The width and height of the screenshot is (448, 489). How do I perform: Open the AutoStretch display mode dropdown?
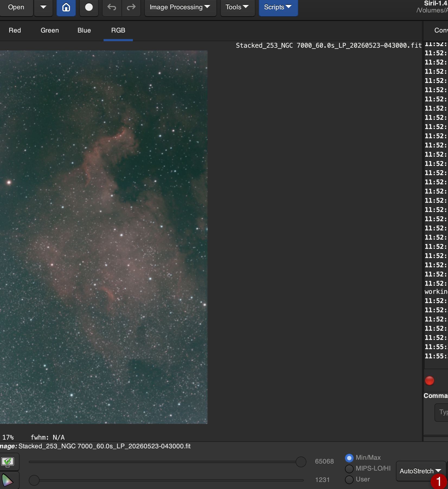421,471
